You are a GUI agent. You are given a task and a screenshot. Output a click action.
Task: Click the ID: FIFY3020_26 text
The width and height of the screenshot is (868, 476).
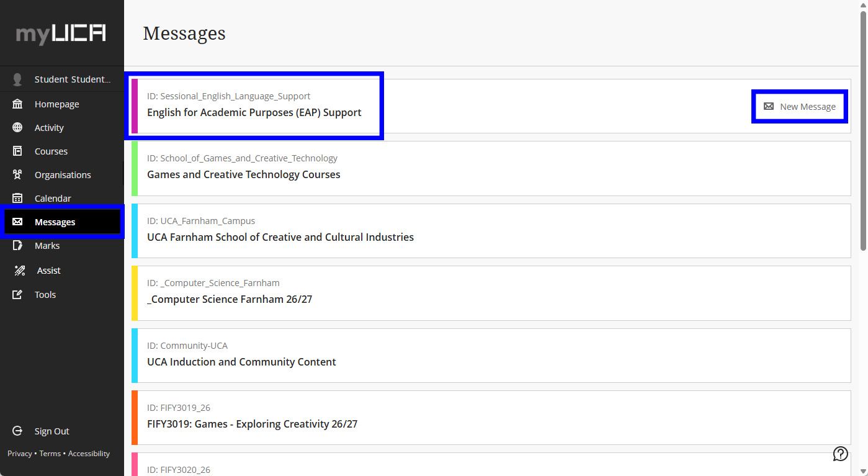179,470
